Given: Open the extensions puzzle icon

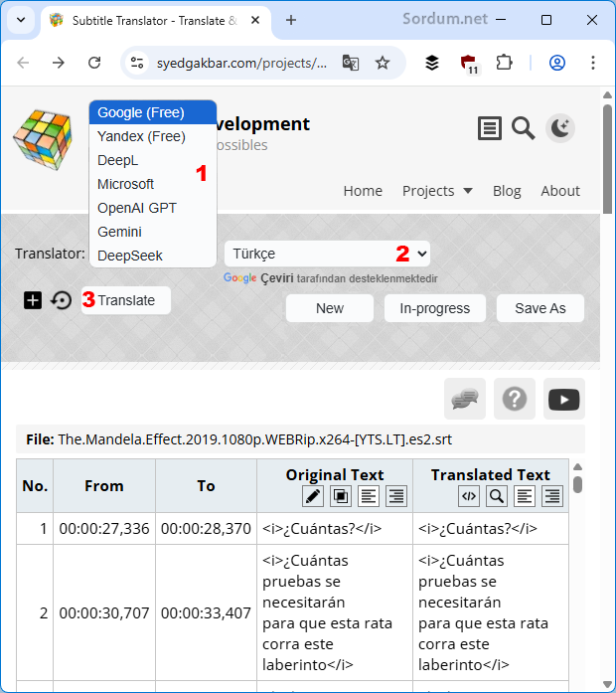Looking at the screenshot, I should click(504, 63).
